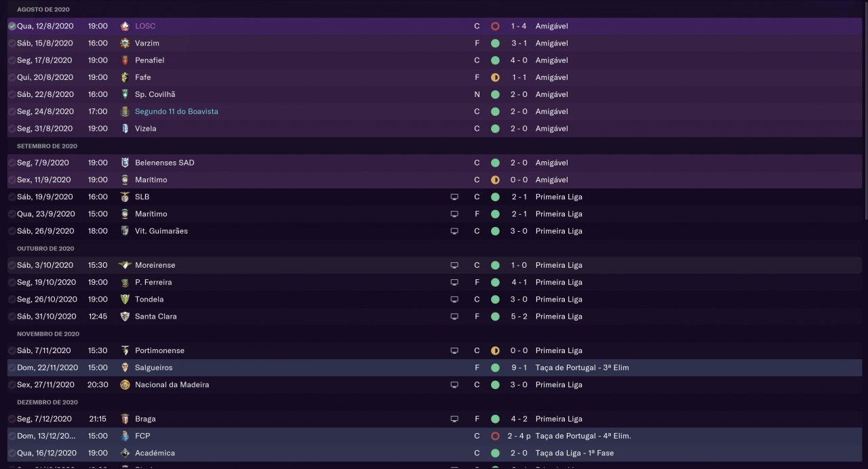This screenshot has height=469, width=868.
Task: Tick the checkbox for the Varzim fixture
Action: point(12,43)
